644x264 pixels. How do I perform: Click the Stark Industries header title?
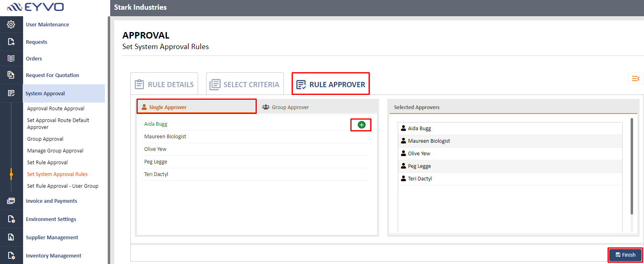point(140,7)
